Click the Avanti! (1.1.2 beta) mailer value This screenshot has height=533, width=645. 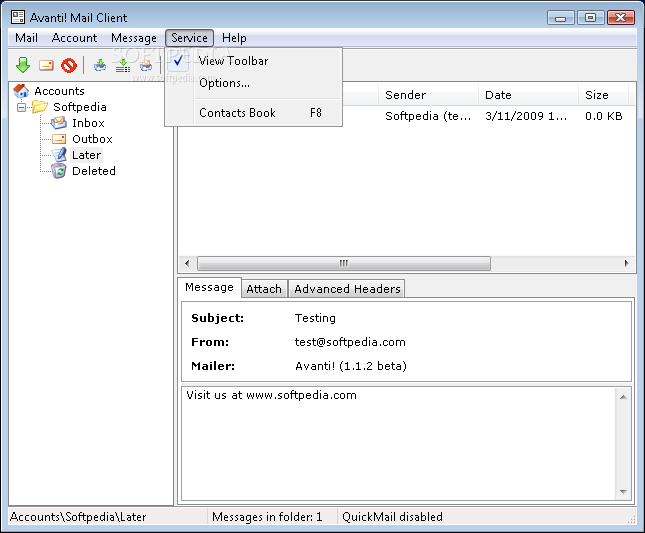tap(351, 366)
